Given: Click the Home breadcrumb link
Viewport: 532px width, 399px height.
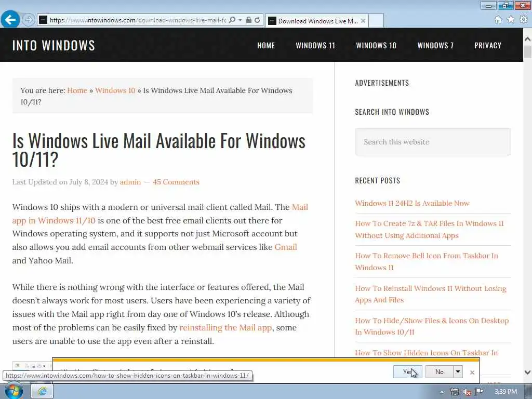Looking at the screenshot, I should tap(77, 90).
